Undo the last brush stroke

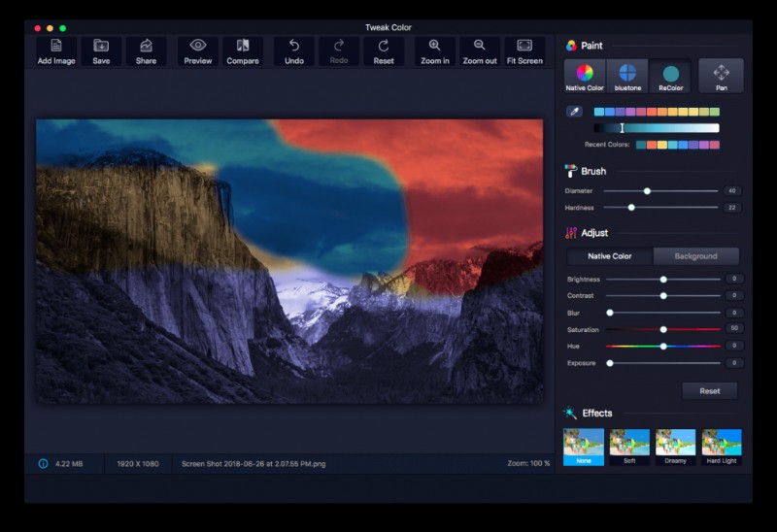pyautogui.click(x=294, y=51)
